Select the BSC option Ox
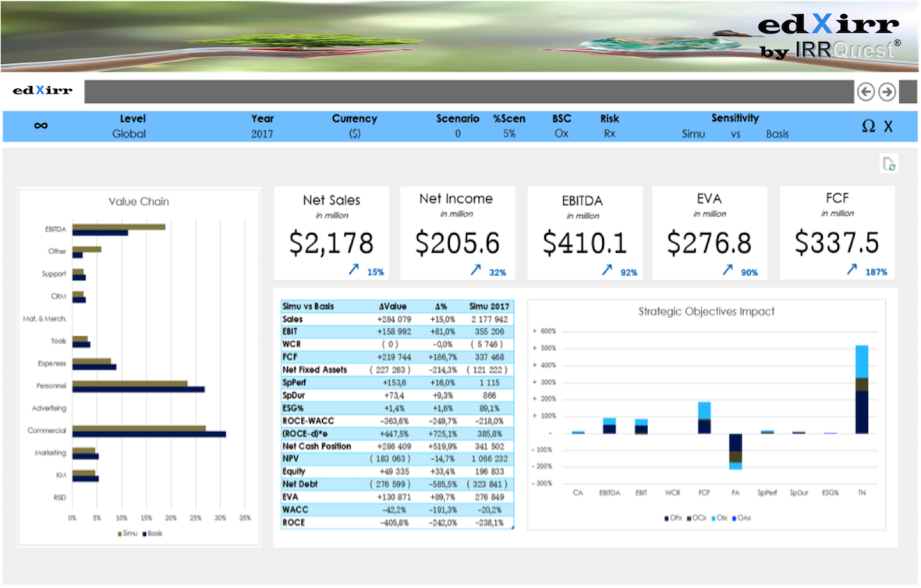The image size is (921, 588). tap(561, 134)
